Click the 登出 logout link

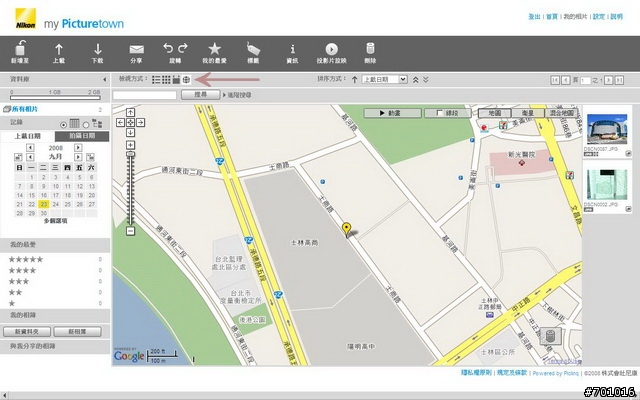[534, 17]
